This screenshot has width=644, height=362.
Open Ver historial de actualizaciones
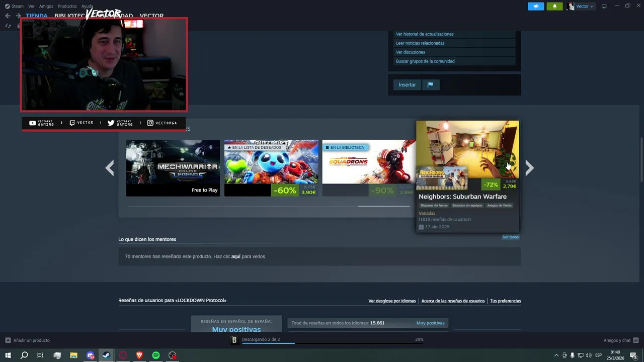[425, 34]
